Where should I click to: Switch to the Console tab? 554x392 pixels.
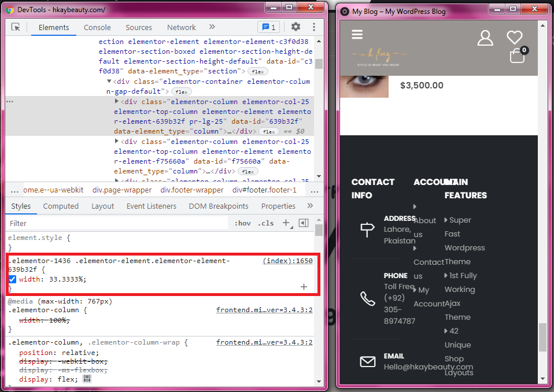point(97,28)
